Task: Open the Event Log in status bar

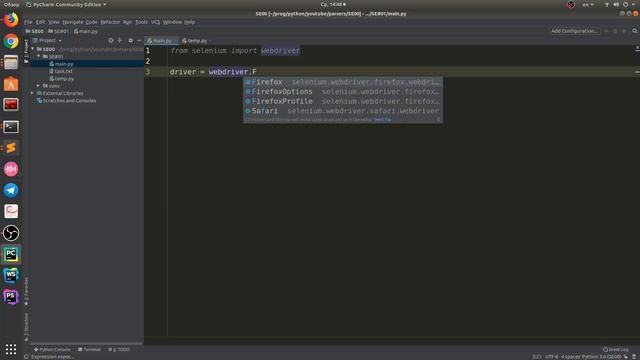Action: click(x=616, y=349)
